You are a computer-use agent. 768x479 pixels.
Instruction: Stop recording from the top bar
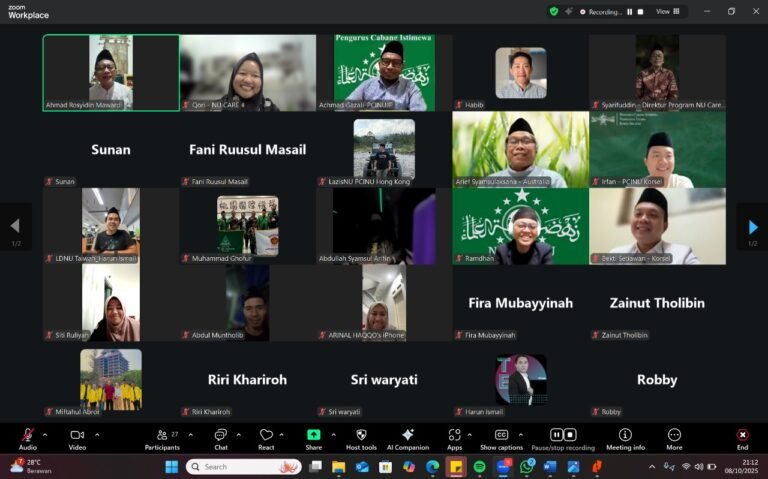coord(641,12)
